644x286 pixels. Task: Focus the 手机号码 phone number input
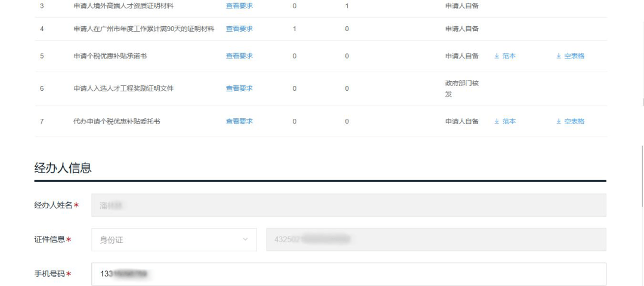point(348,274)
